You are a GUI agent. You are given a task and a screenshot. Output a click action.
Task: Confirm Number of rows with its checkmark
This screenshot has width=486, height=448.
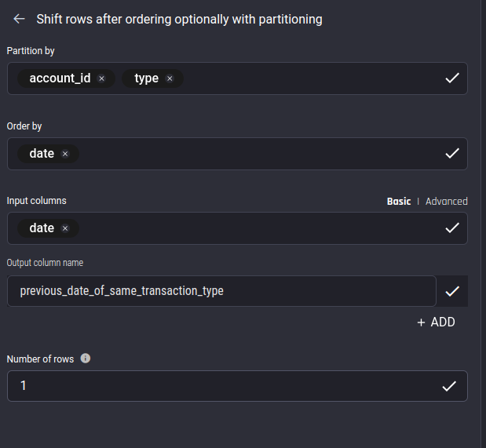coord(449,386)
